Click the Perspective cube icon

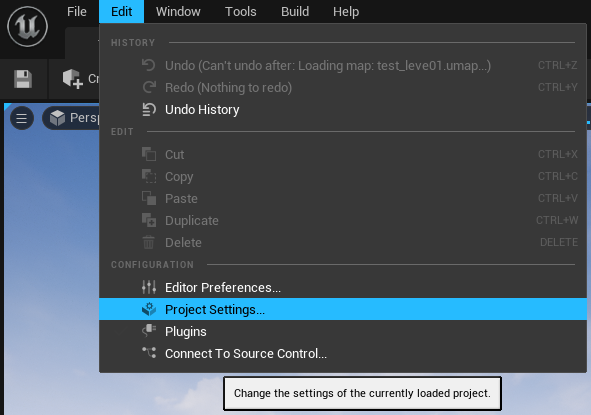[x=57, y=118]
